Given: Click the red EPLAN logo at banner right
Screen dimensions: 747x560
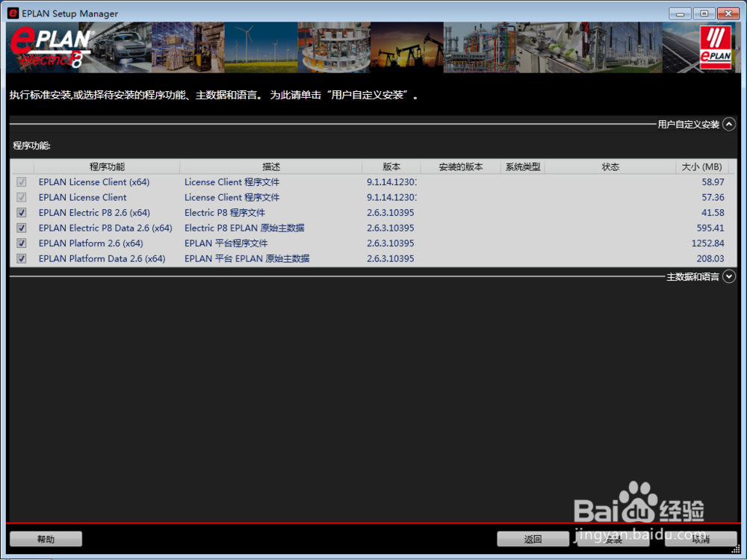Looking at the screenshot, I should click(716, 46).
